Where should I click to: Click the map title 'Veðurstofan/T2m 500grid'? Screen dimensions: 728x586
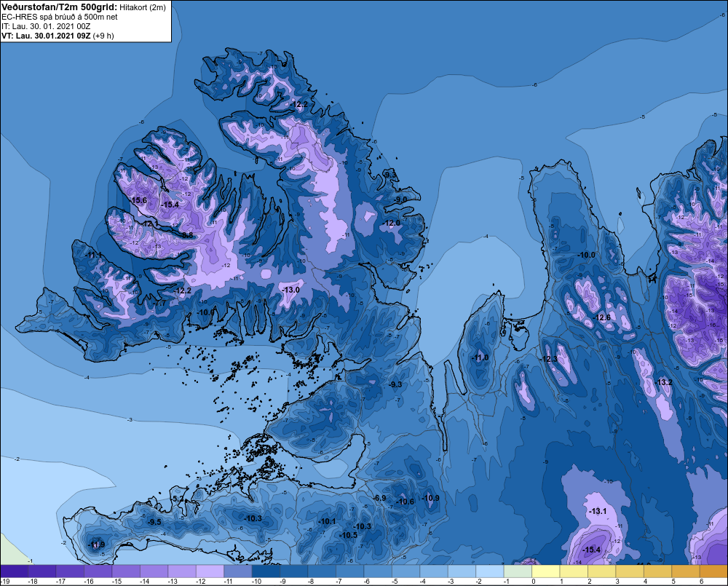pyautogui.click(x=59, y=7)
